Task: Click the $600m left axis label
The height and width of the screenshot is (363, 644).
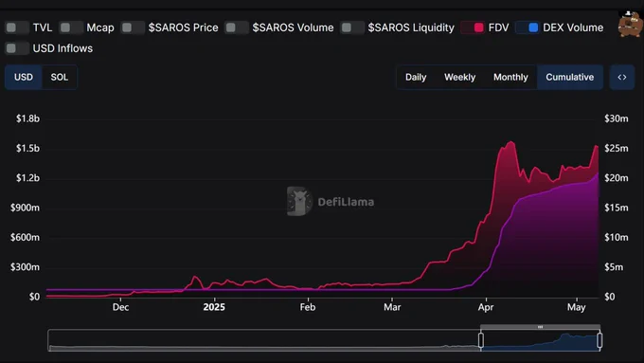Action: click(25, 237)
